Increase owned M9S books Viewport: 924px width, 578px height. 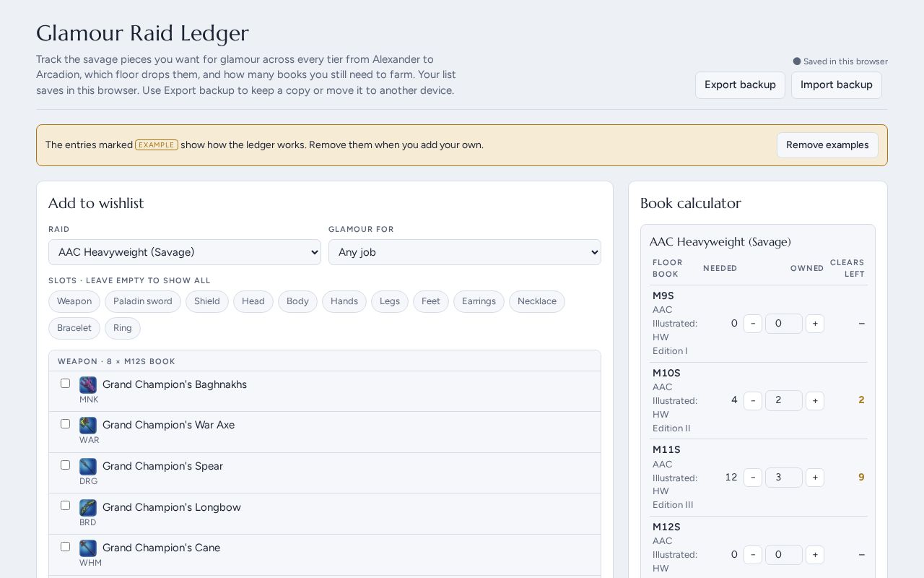click(x=815, y=324)
